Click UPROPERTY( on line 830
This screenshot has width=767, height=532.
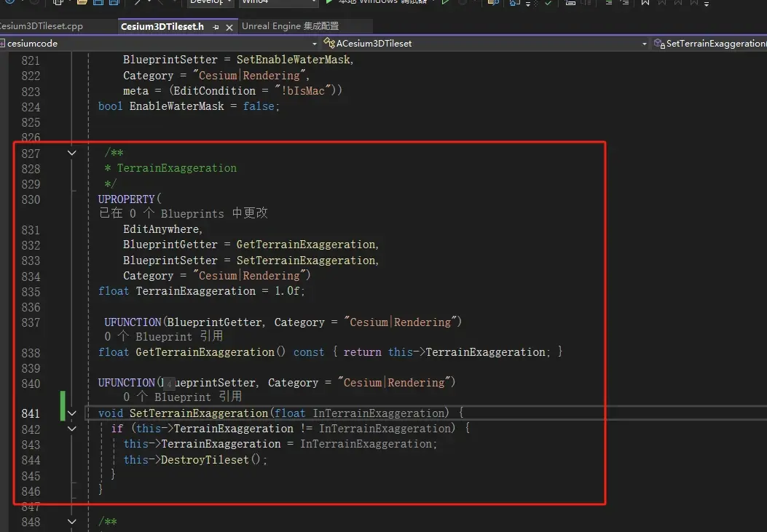point(130,199)
